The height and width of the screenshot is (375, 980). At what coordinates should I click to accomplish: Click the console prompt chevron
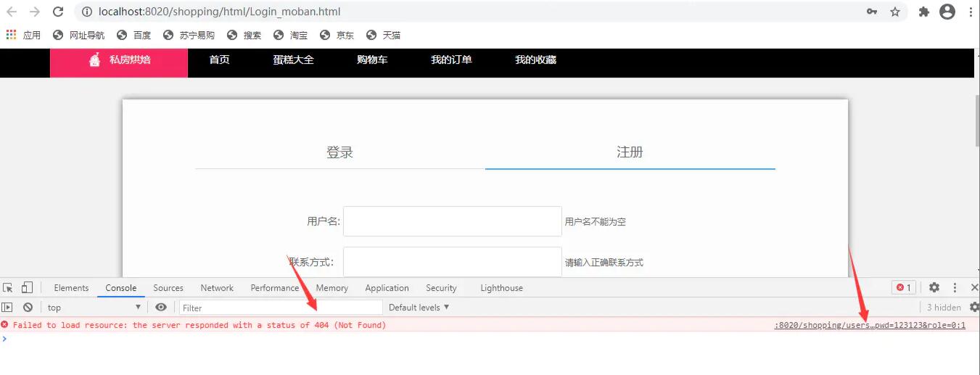pos(4,339)
